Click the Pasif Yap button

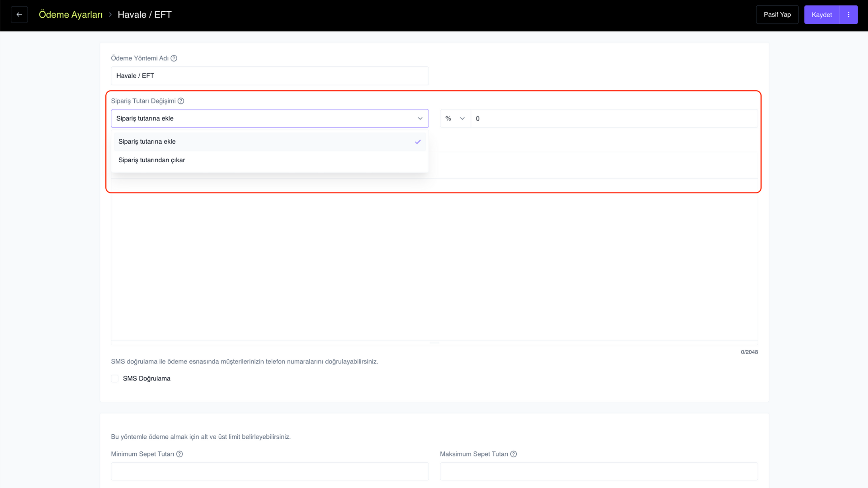[777, 14]
